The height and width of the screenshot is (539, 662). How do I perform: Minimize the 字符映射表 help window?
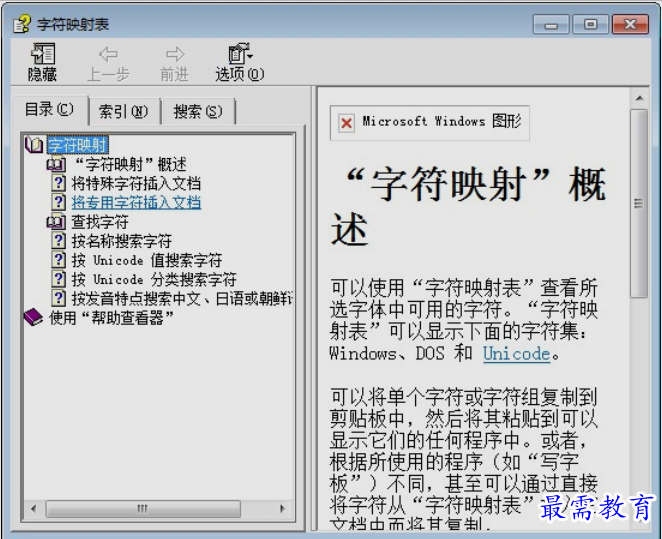(551, 24)
